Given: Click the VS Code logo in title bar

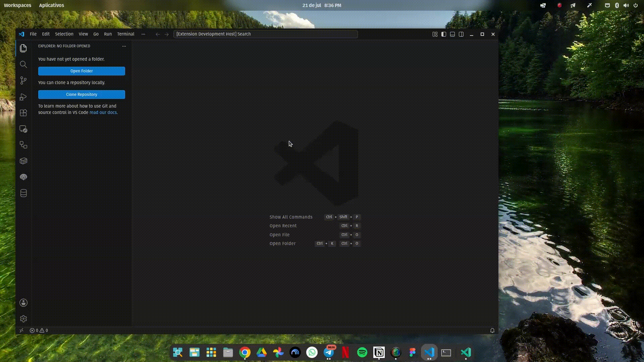Looking at the screenshot, I should coord(21,34).
